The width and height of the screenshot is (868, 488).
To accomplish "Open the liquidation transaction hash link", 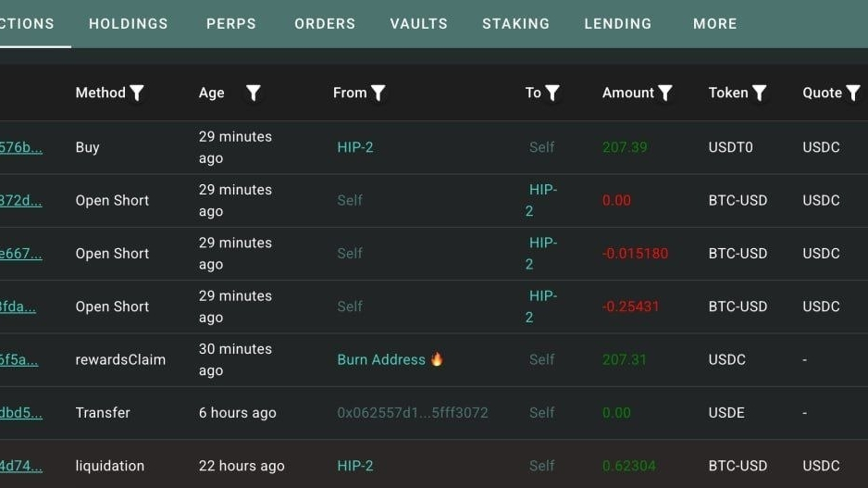I will [21, 466].
